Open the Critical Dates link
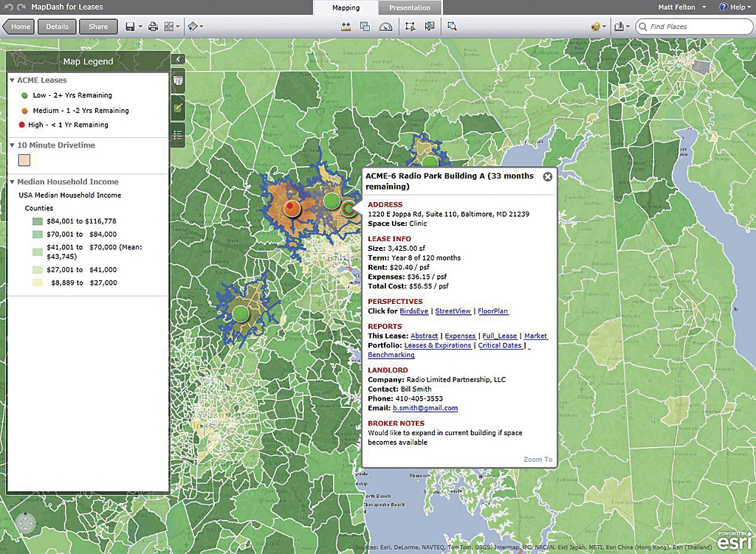756x554 pixels. point(500,345)
